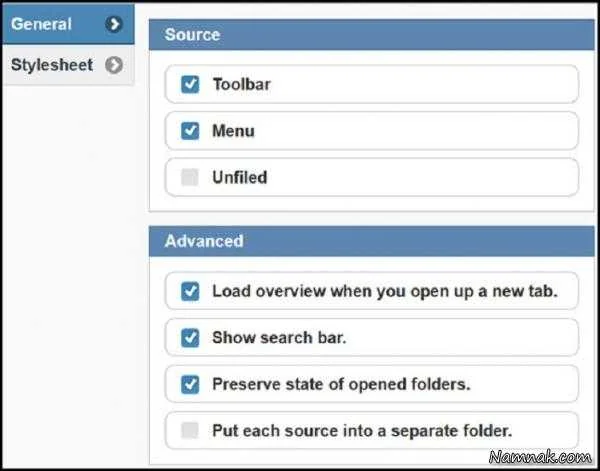Enable the Unfiled source checkbox
The height and width of the screenshot is (471, 600).
190,177
